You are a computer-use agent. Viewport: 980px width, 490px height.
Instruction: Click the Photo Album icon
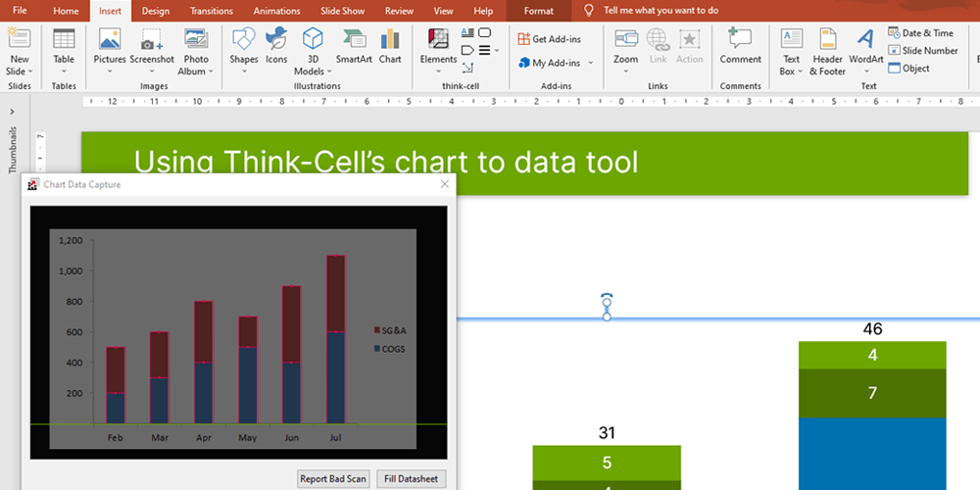(x=196, y=38)
